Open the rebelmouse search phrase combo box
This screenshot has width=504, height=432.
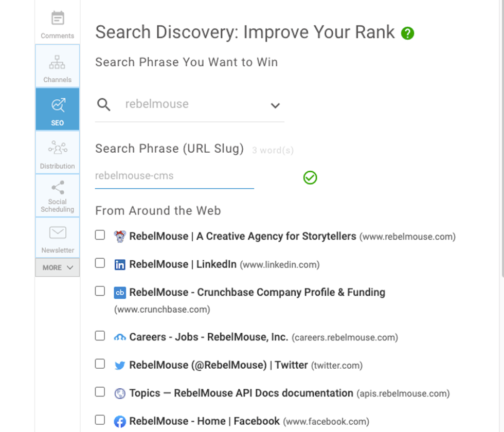(189, 104)
